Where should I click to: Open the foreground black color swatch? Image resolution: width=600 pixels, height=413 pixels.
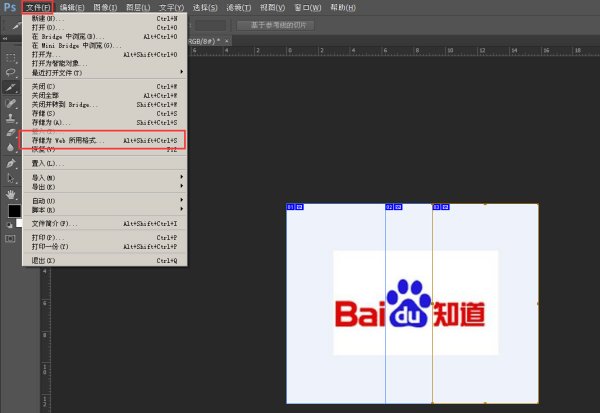14,211
